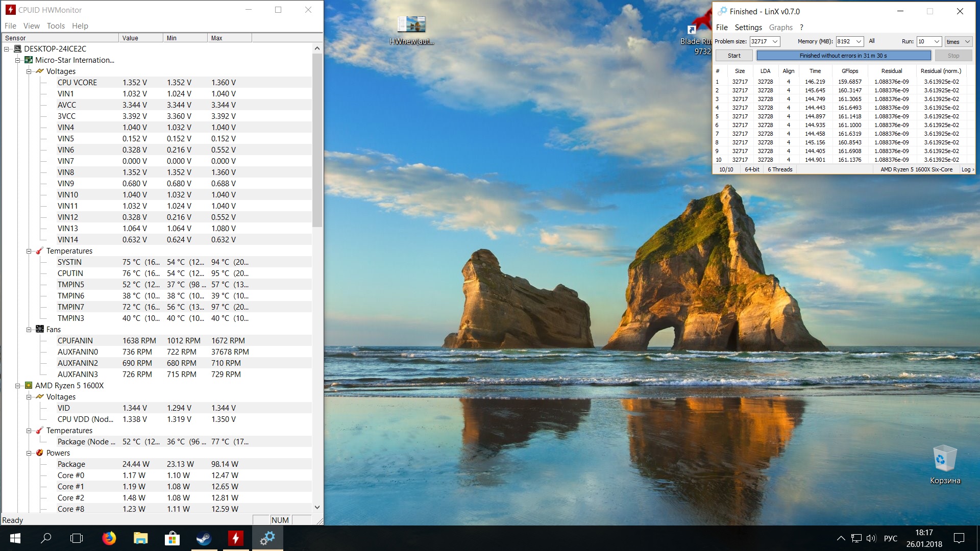Collapse the Voltages tree node
The image size is (980, 551).
tap(29, 71)
